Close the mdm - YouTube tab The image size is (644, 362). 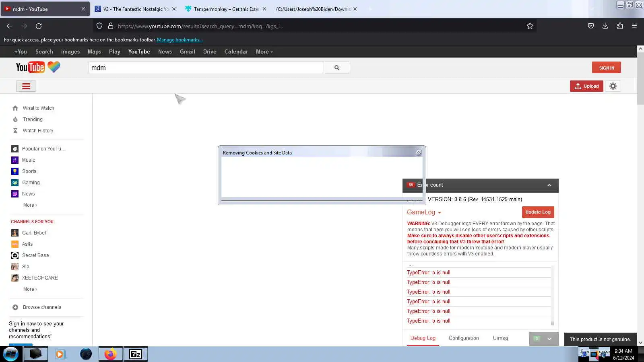pyautogui.click(x=83, y=9)
